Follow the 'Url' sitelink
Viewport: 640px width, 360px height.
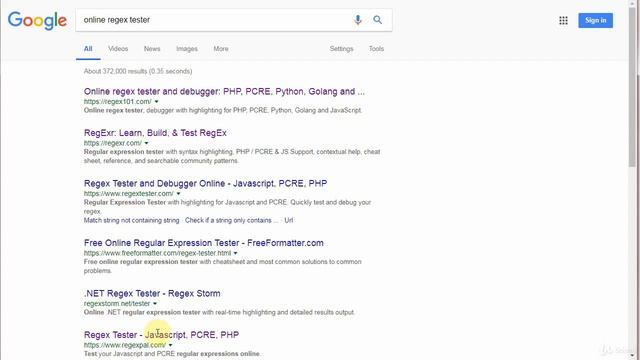point(289,220)
